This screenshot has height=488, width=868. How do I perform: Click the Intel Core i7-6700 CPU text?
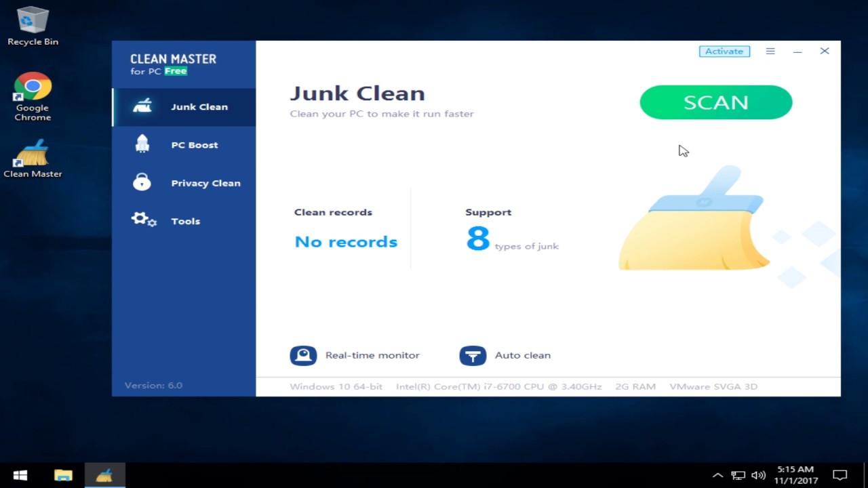[x=498, y=386]
